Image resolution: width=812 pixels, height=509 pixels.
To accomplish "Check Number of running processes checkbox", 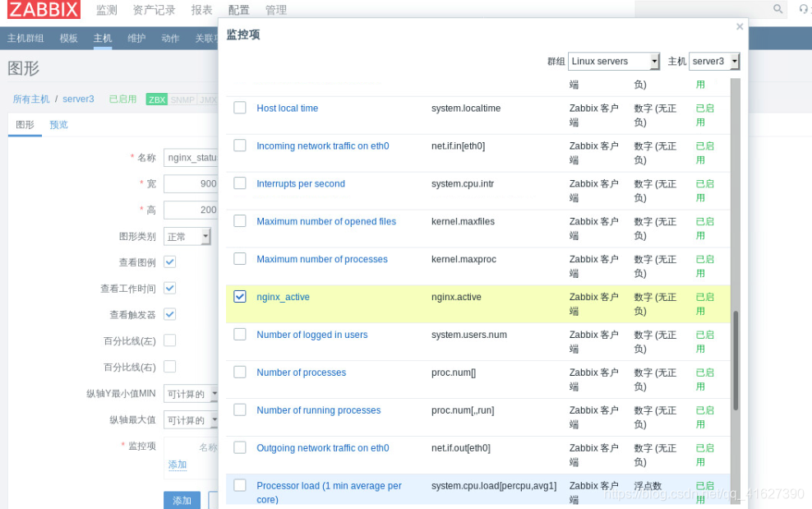I will tap(240, 410).
